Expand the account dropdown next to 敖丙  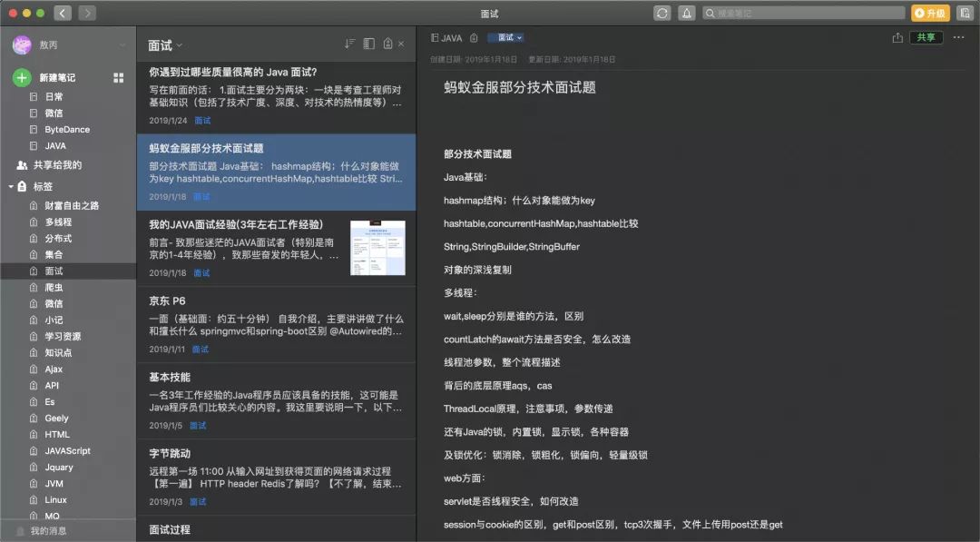pos(122,45)
